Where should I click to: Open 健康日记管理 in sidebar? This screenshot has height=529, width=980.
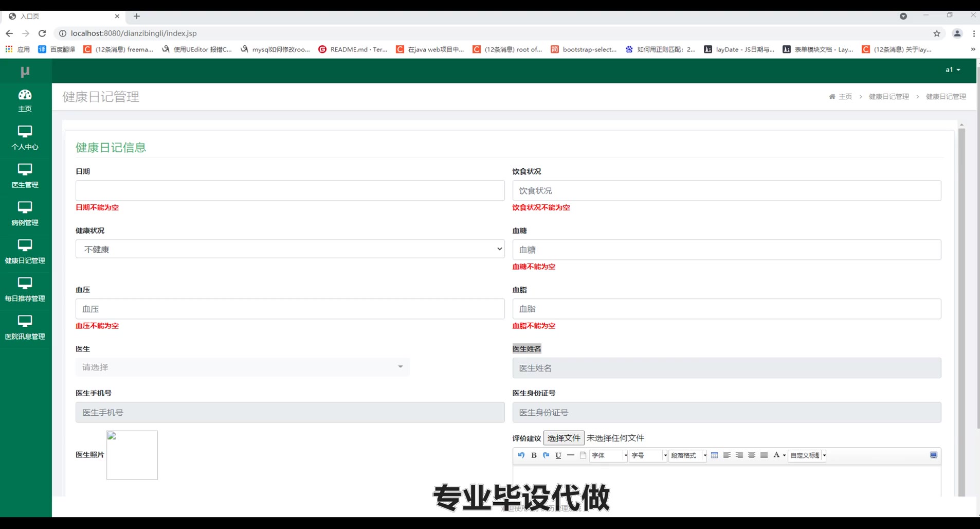click(25, 252)
